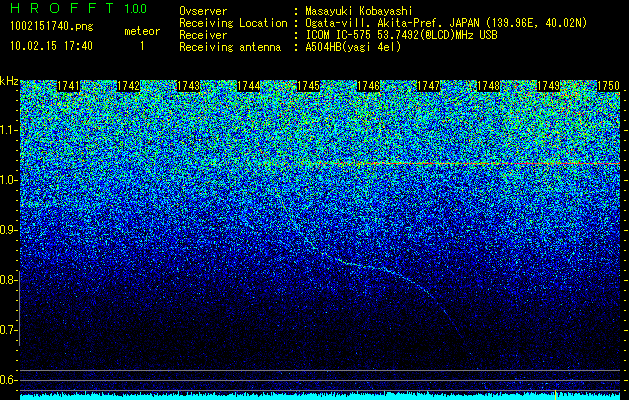This screenshot has height=400, width=629.
Task: Click the 1742 time marker label
Action: coord(128,86)
